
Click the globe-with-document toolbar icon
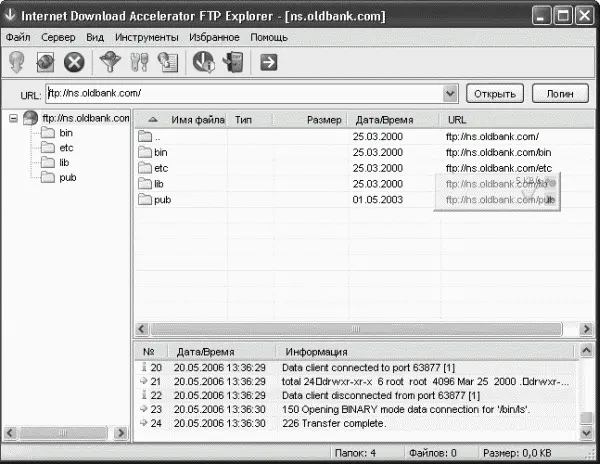(168, 62)
